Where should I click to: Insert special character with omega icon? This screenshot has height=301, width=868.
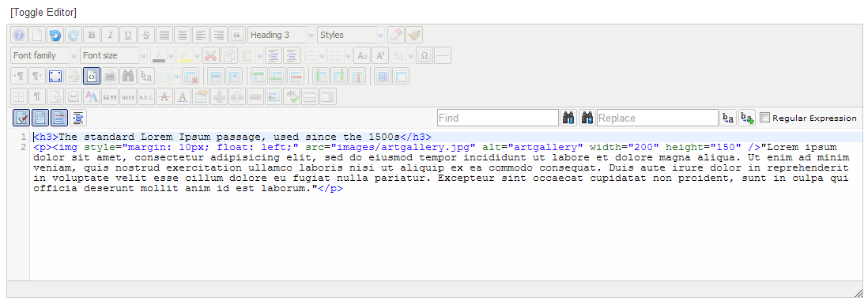(425, 55)
